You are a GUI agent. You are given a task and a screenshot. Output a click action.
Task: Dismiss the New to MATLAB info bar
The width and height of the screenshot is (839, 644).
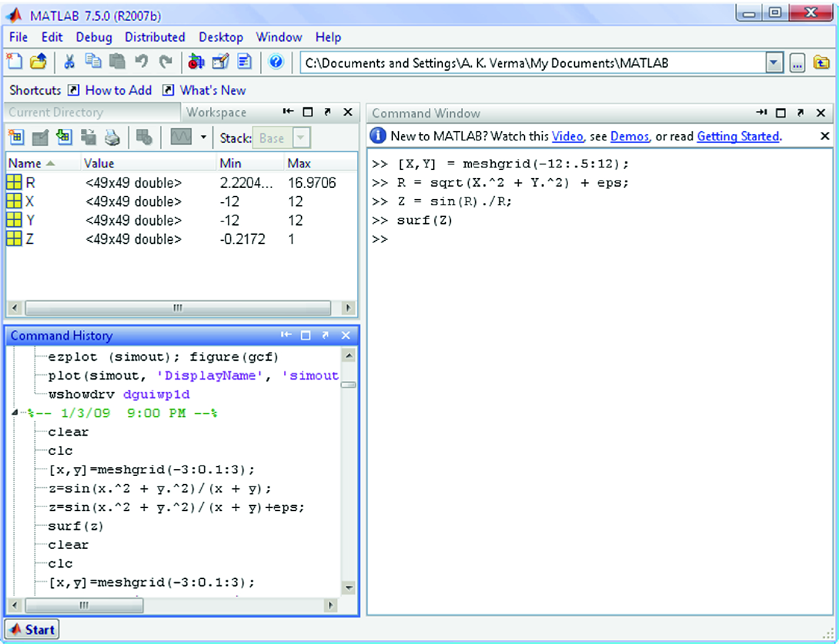pos(825,136)
